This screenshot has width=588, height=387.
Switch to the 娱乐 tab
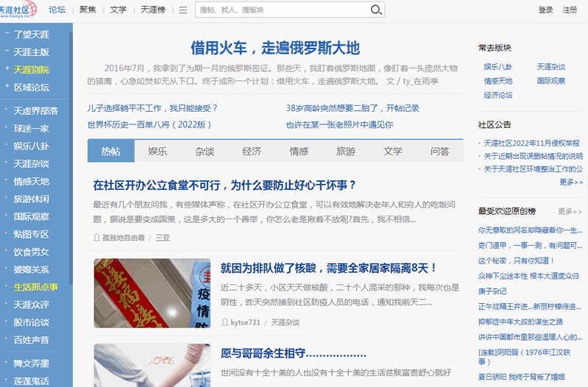(157, 151)
